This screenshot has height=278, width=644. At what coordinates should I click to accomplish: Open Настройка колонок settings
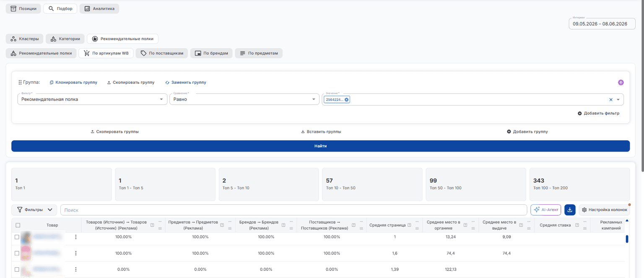[x=604, y=210]
